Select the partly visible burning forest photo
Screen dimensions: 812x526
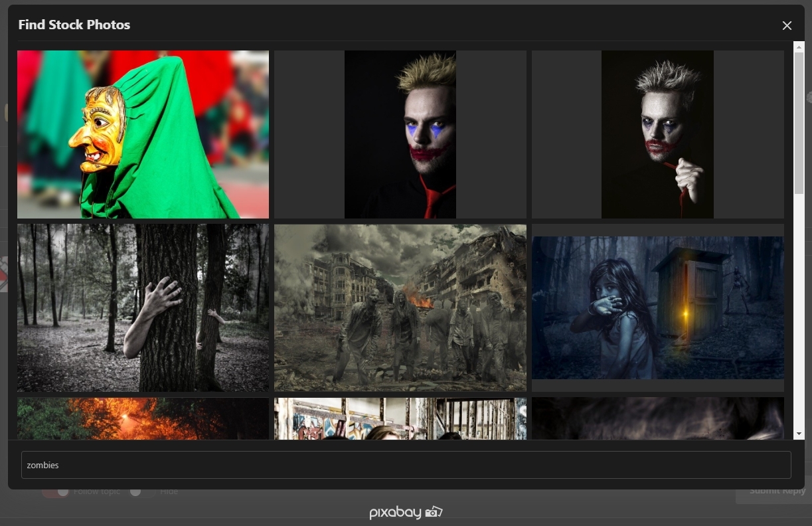coord(143,418)
